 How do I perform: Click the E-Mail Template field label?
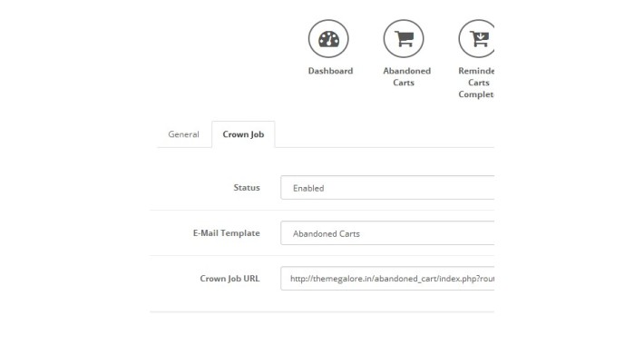[x=226, y=233]
